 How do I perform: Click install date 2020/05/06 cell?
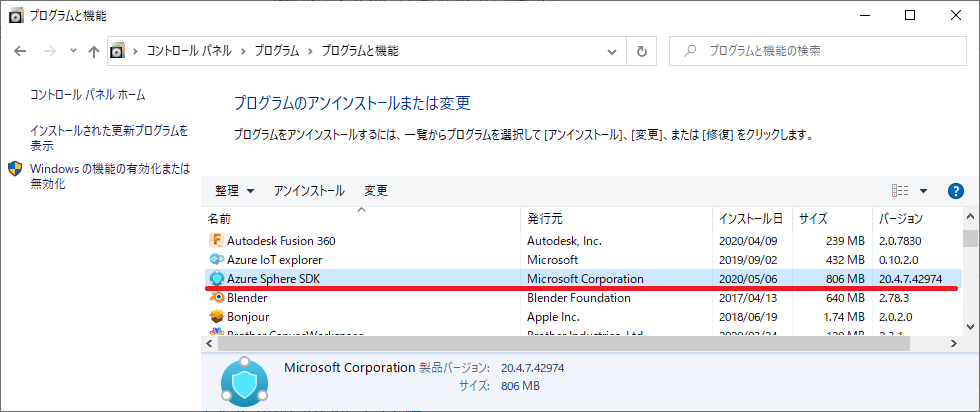748,279
